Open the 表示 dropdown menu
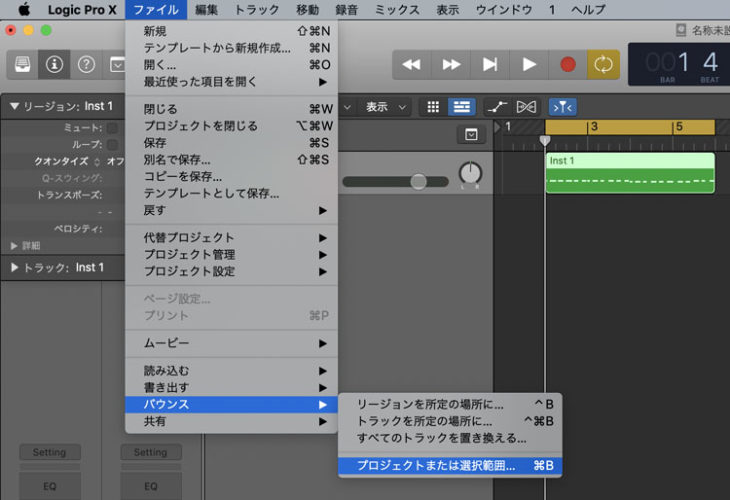The image size is (730, 500). pyautogui.click(x=384, y=106)
